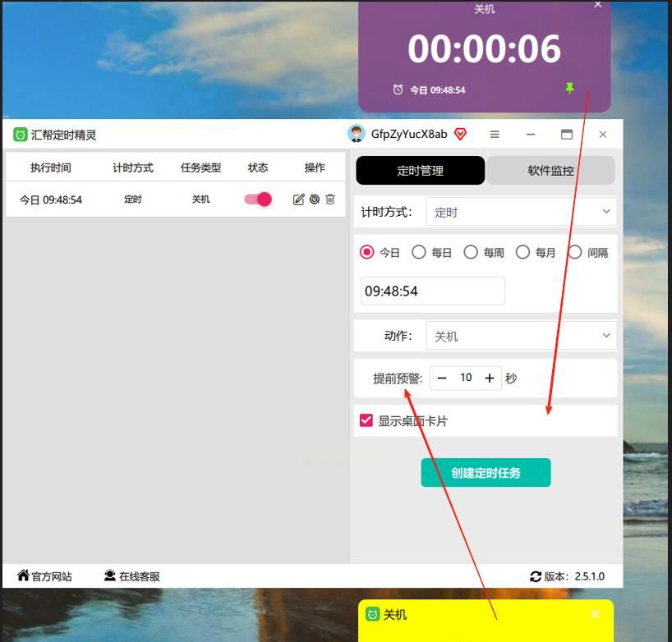Select 间隔 scheduling option
Viewport: 672px width, 642px height.
pos(575,252)
